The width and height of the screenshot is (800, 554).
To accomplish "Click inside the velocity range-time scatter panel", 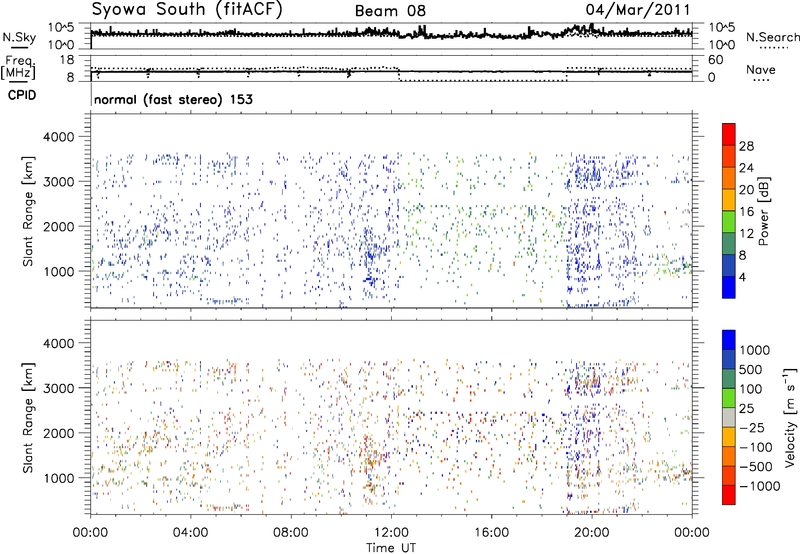I will 391,416.
